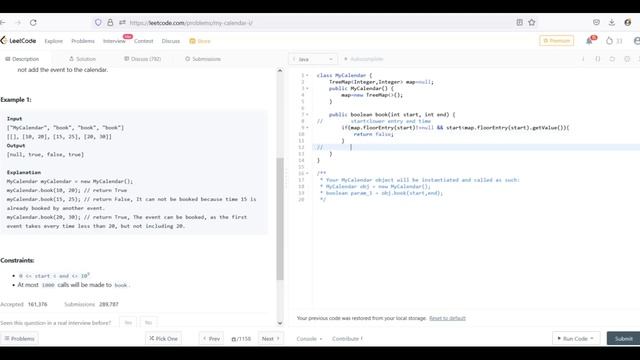640x360 pixels.
Task: Click the streak flame icon
Action: [609, 41]
